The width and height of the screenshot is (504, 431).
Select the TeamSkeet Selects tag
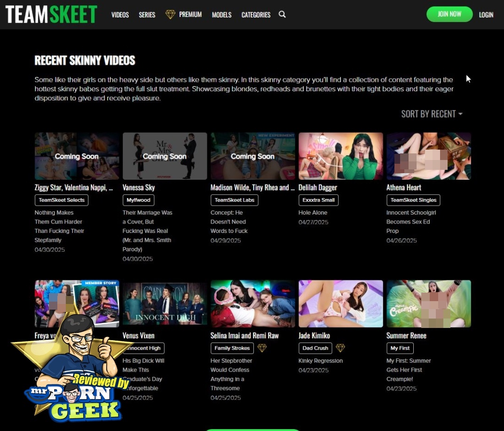click(62, 200)
